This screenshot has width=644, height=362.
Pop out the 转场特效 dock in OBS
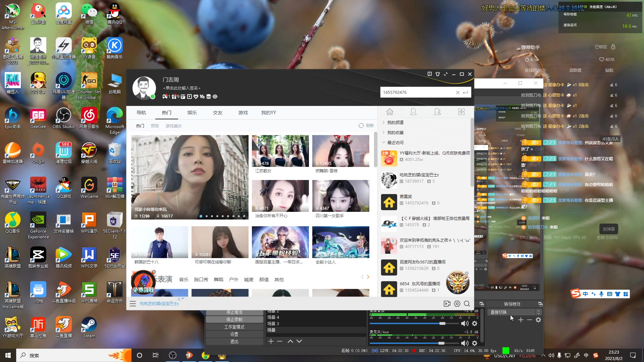[x=540, y=304]
